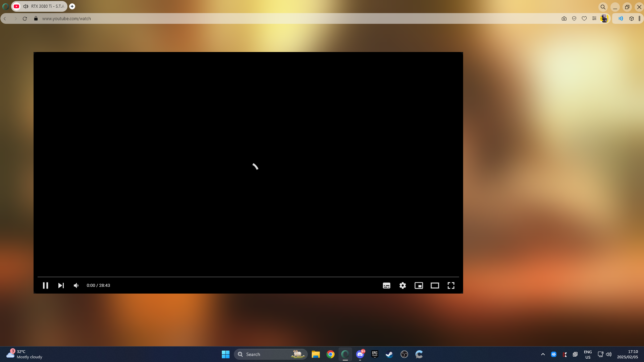
Task: Add page to bookmarks heart icon
Action: (584, 19)
